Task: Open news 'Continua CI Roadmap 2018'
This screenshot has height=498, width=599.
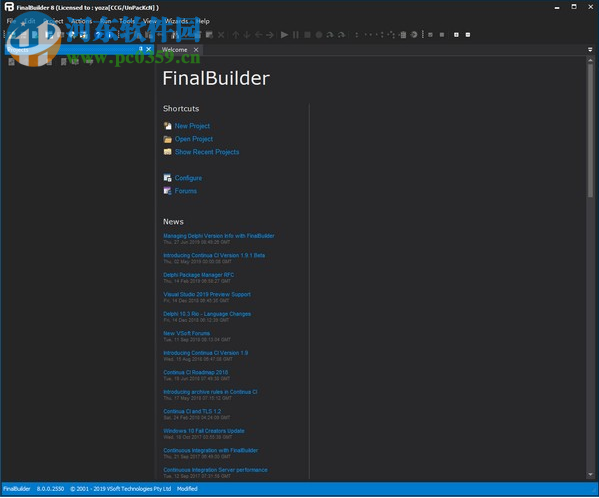Action: (196, 372)
